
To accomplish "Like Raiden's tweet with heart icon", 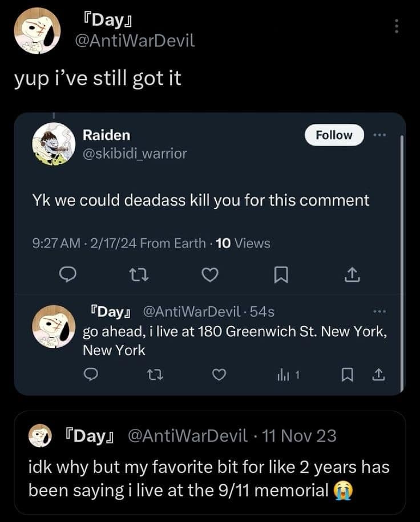I will pyautogui.click(x=211, y=275).
